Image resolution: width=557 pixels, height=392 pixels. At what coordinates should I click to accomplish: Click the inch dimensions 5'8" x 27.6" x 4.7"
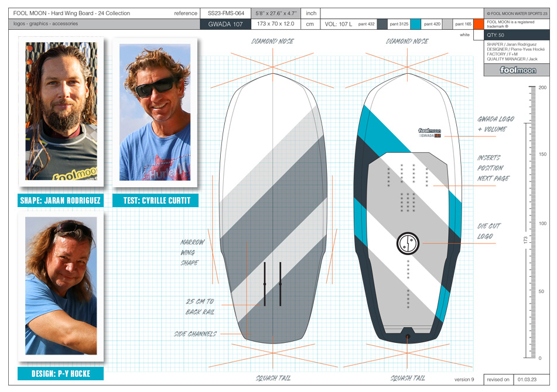click(276, 13)
